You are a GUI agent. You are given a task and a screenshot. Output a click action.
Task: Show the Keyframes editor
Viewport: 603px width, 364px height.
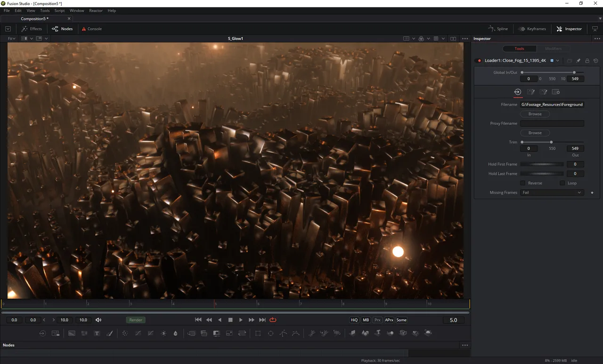(532, 29)
